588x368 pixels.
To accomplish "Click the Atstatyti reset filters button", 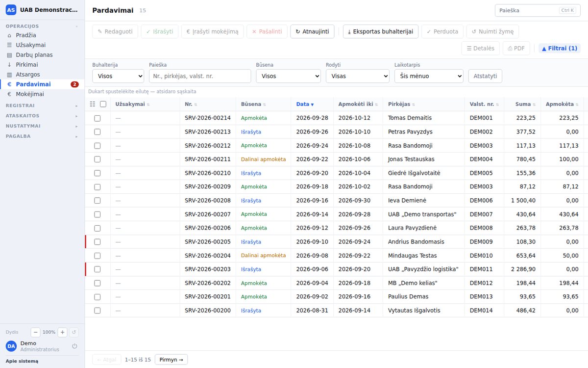I will [x=485, y=76].
